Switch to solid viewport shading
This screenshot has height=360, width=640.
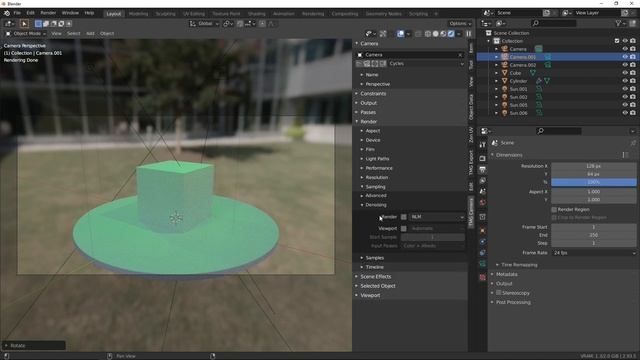coord(436,34)
